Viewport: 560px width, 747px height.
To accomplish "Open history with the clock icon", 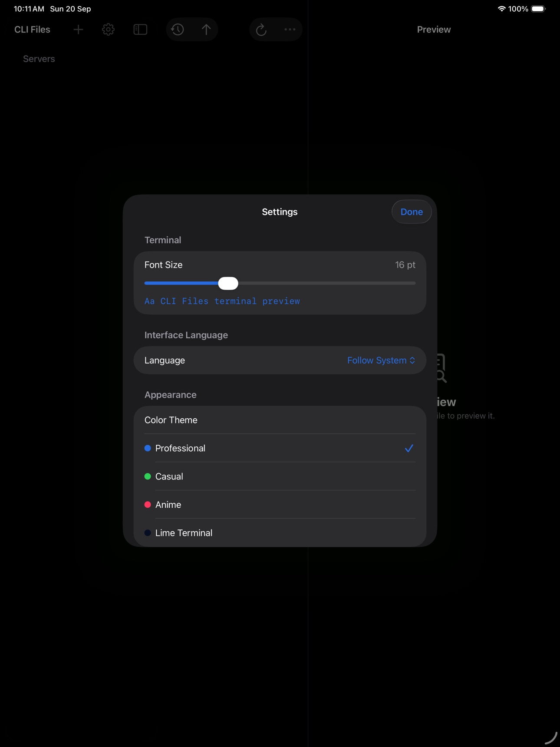I will tap(178, 30).
